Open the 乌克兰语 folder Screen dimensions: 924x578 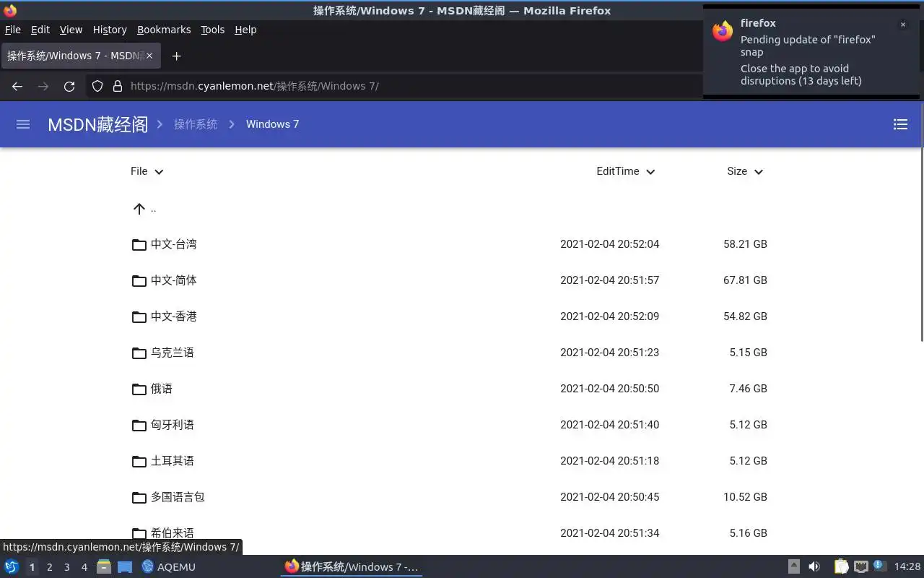[173, 353]
